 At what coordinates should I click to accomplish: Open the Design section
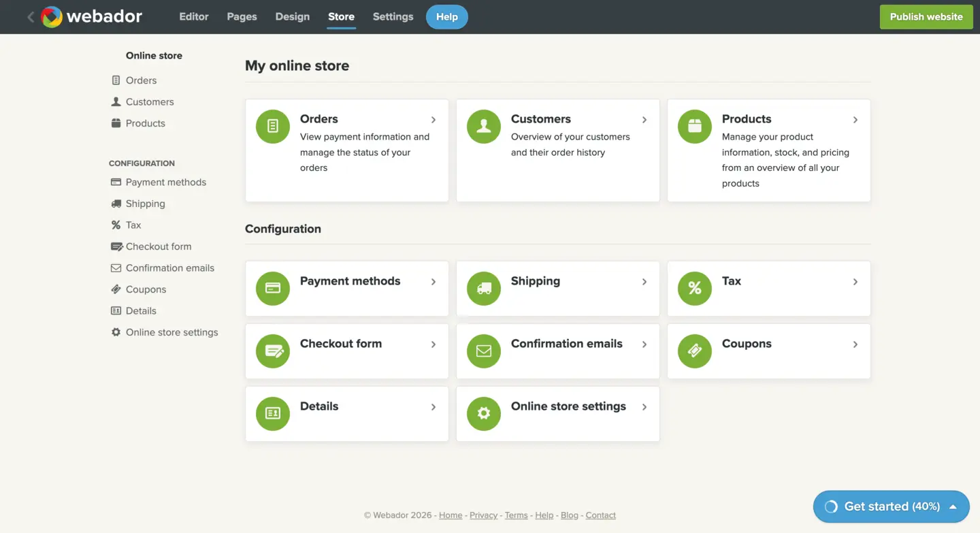tap(292, 16)
